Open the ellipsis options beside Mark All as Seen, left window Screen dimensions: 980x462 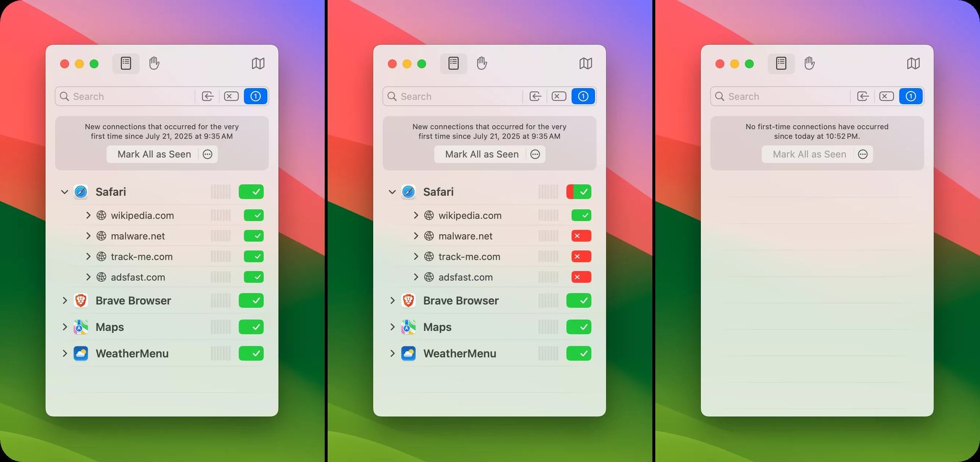click(207, 154)
